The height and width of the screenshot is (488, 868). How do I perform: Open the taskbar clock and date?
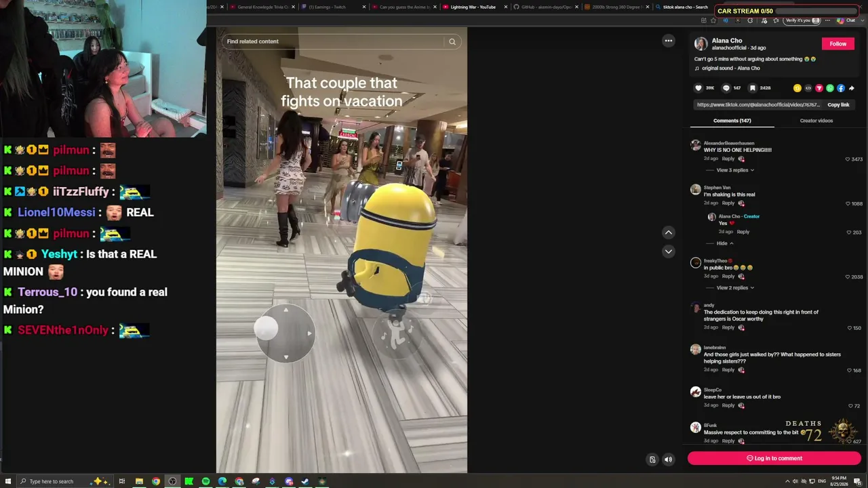coord(839,481)
